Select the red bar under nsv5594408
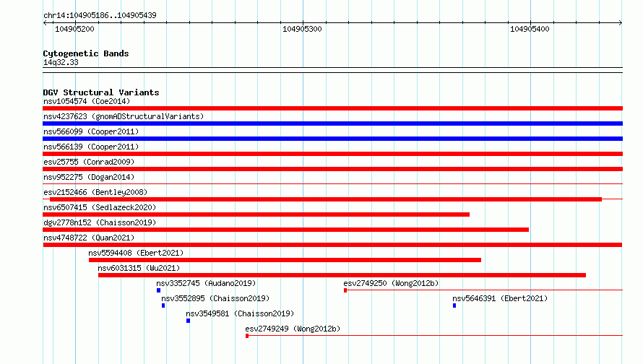The height and width of the screenshot is (364, 643). tap(285, 260)
